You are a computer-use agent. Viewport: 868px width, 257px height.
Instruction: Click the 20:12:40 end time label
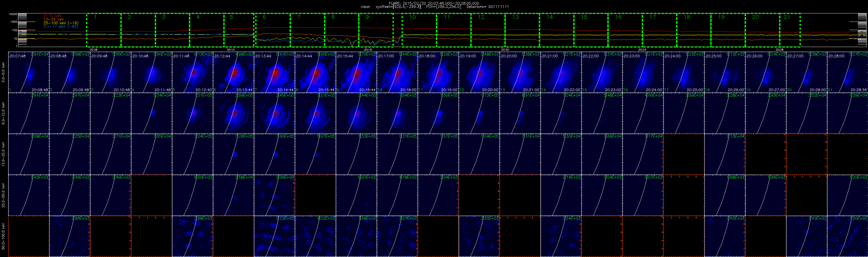pyautogui.click(x=204, y=90)
